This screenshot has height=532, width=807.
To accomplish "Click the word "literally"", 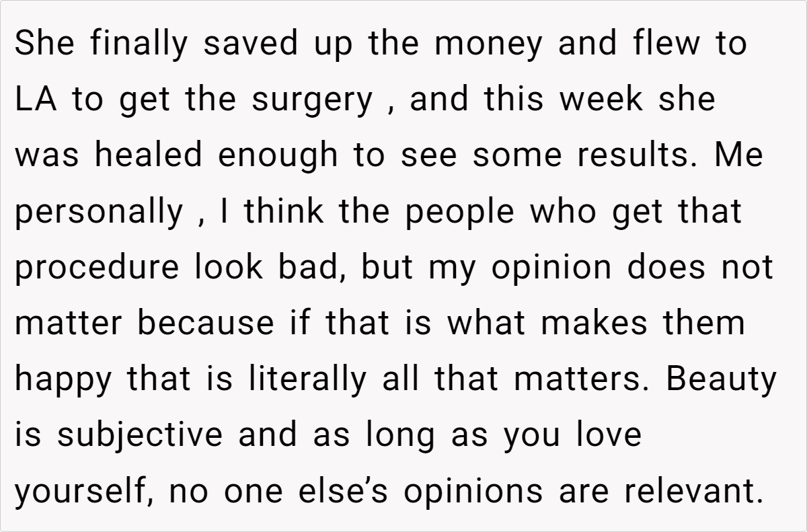I will pyautogui.click(x=308, y=380).
